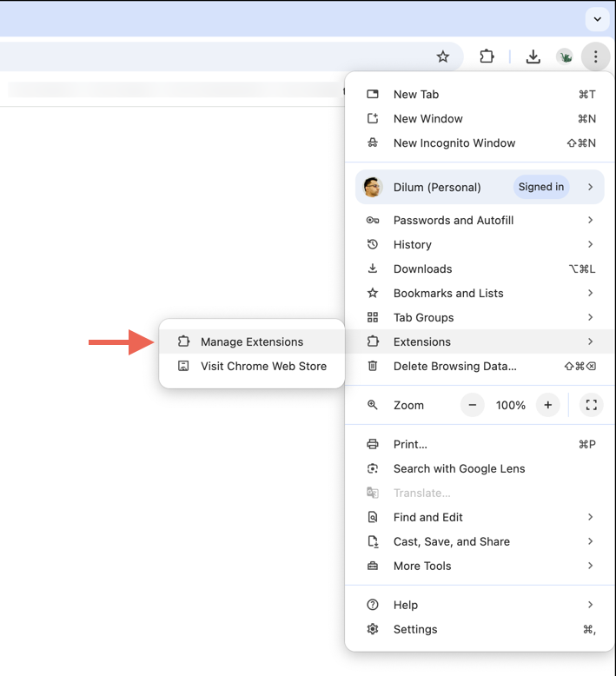Open Delete Browsing Data dialog
616x676 pixels.
click(x=454, y=366)
